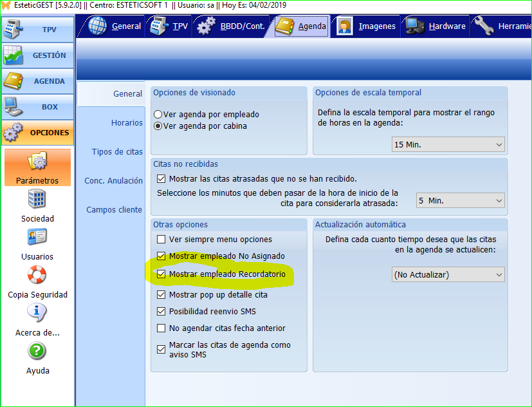Screen dimensions: 532x407
Task: Click the Copia Seguridad lifebuoy icon
Action: [x=37, y=276]
